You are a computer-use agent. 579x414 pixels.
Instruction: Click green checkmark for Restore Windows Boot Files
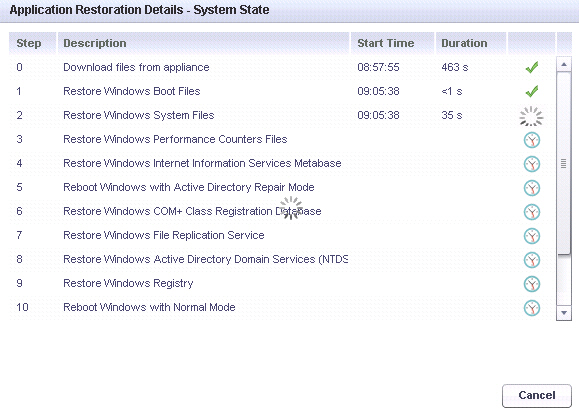click(532, 91)
